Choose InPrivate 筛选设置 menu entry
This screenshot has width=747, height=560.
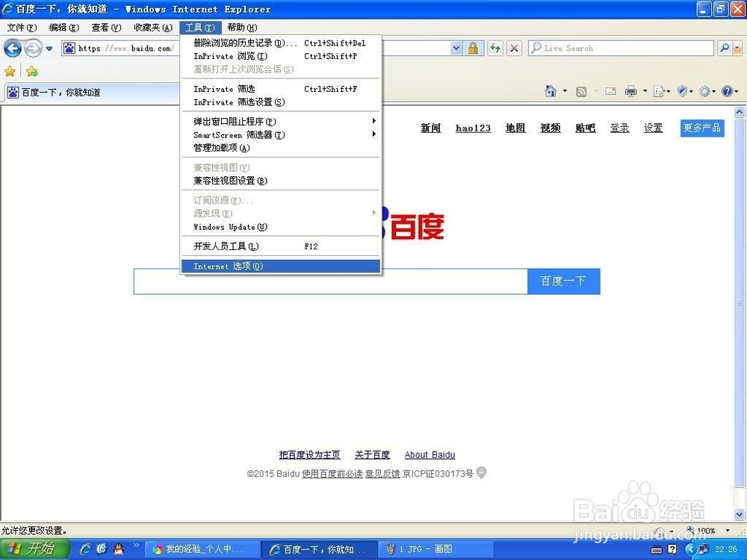pos(281,102)
